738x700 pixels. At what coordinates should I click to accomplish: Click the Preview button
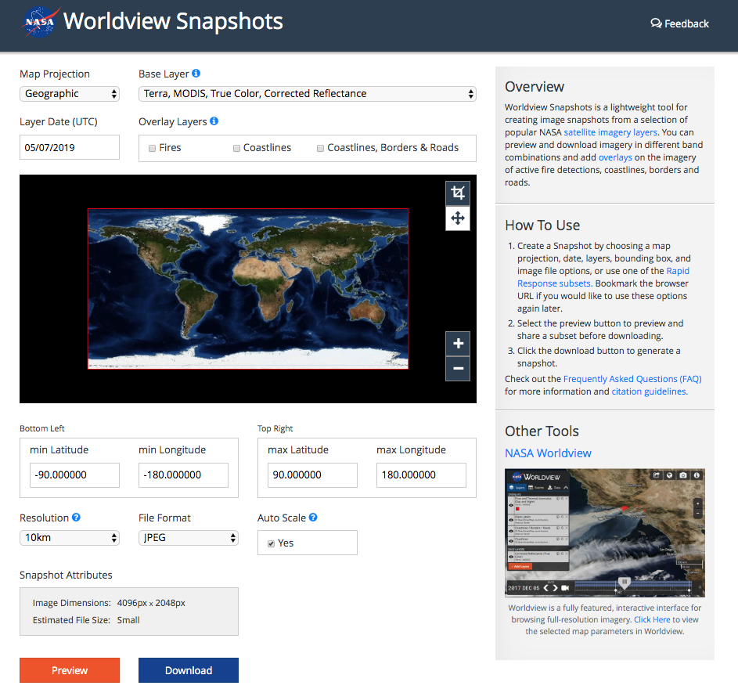pyautogui.click(x=70, y=670)
